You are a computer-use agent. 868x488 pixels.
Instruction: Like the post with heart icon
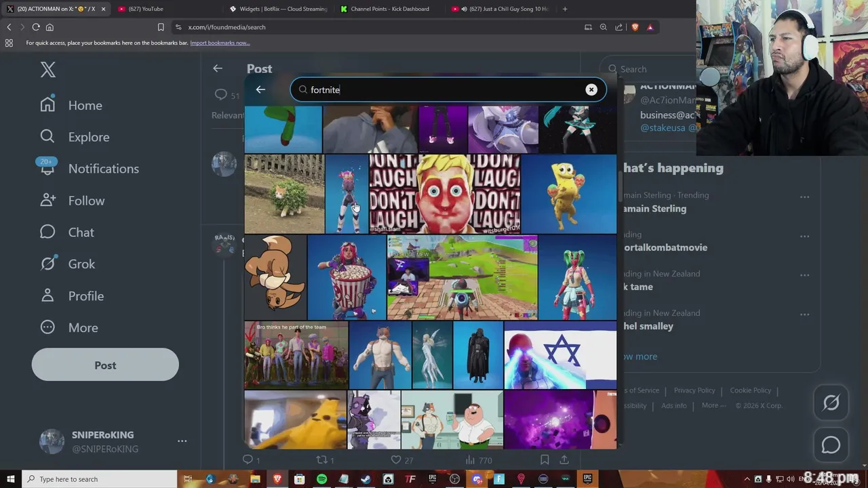click(x=396, y=460)
